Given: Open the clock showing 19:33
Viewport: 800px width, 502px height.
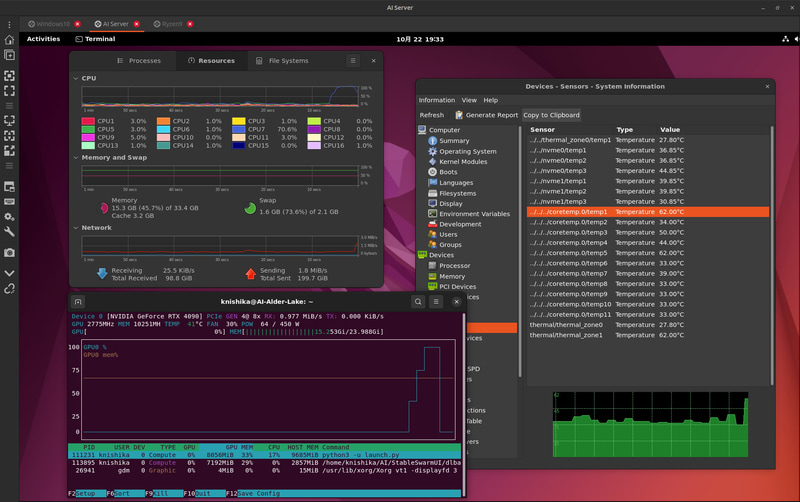Looking at the screenshot, I should 420,39.
